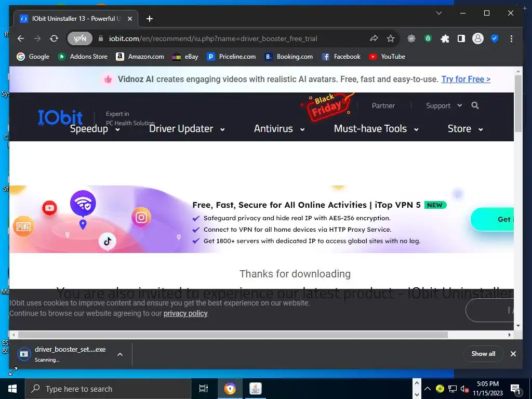Expand the Must-have Tools menu
The height and width of the screenshot is (399, 532).
point(376,129)
